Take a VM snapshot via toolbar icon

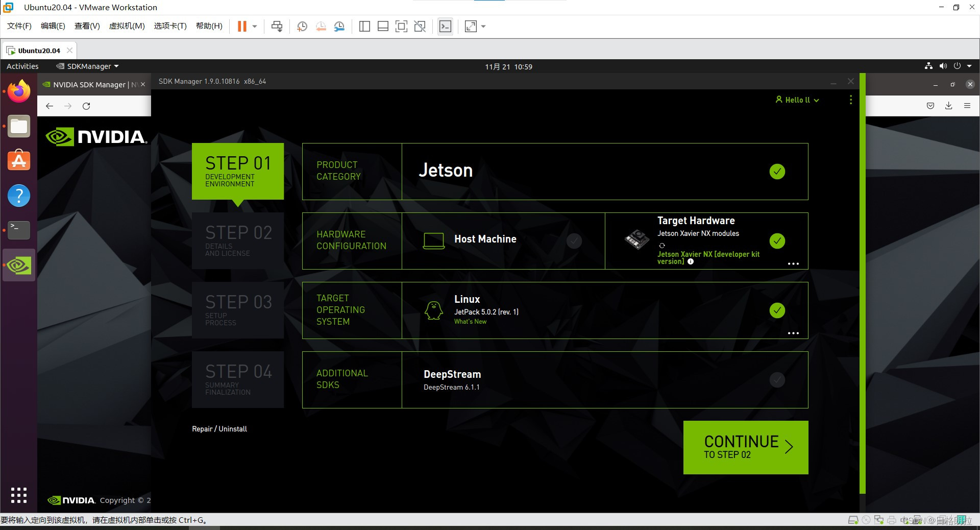coord(302,26)
